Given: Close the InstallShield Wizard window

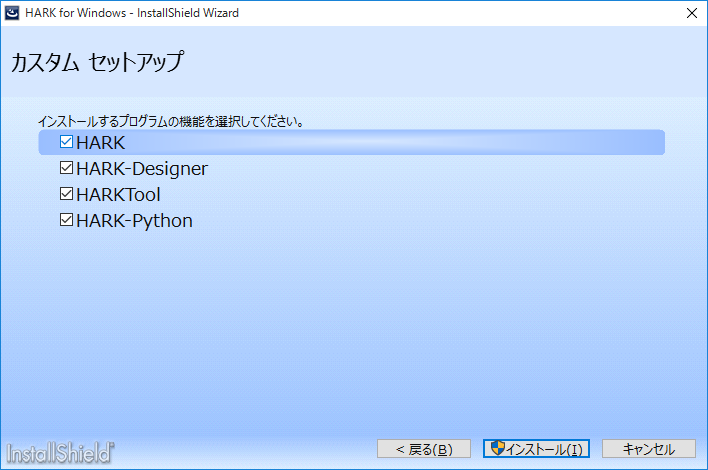Looking at the screenshot, I should coord(692,13).
